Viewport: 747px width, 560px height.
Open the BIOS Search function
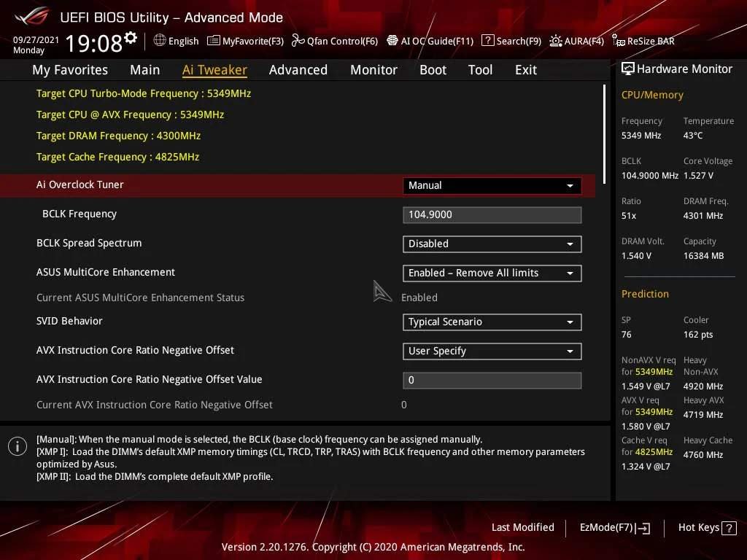(x=511, y=41)
